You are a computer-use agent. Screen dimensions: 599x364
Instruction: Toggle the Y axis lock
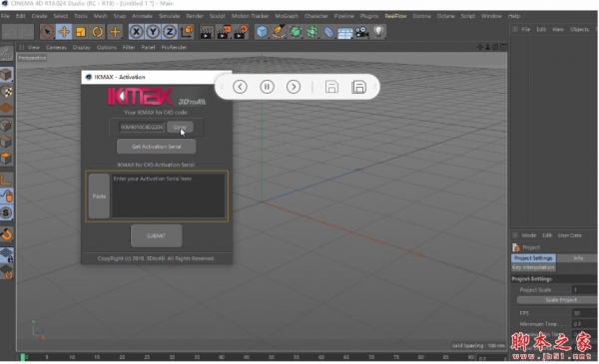(x=153, y=32)
